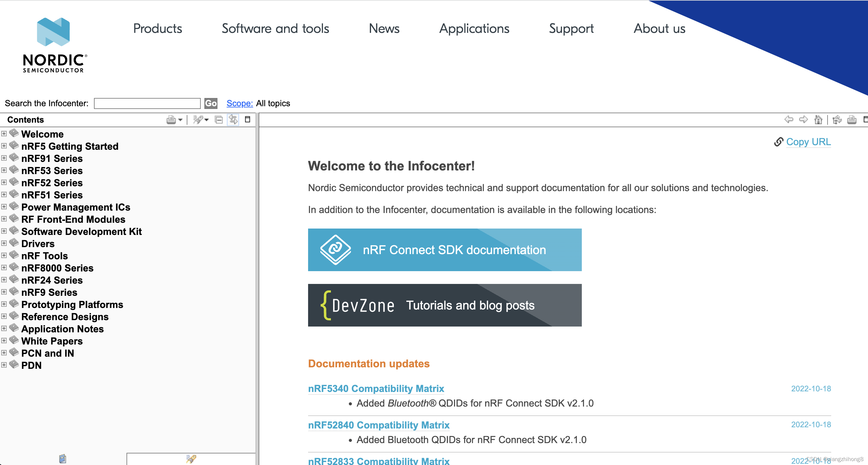Click Show in Table of Contents icon
Viewport: 868px width, 465px height.
click(837, 120)
